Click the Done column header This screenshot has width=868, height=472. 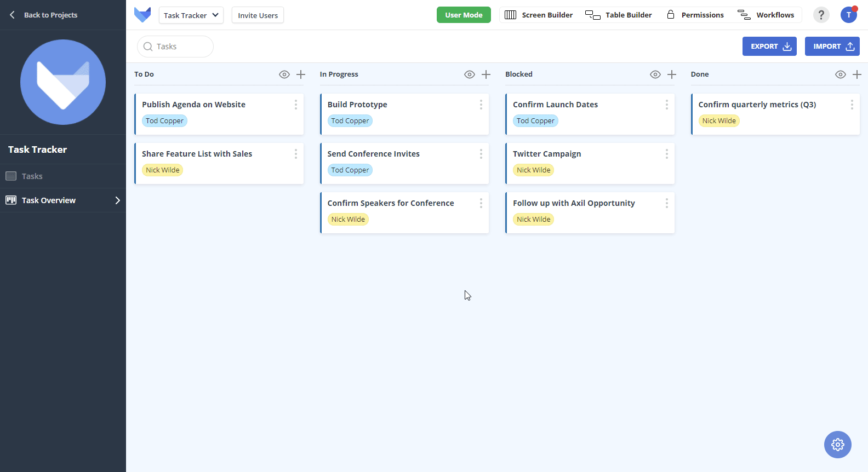click(700, 74)
